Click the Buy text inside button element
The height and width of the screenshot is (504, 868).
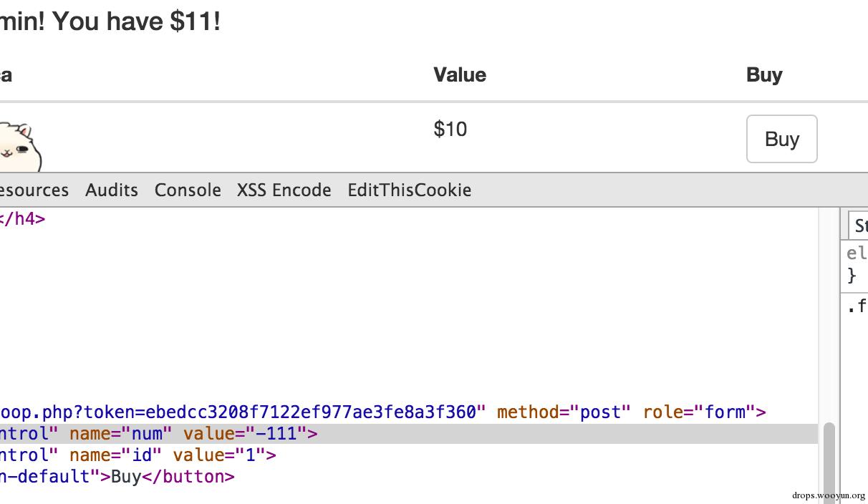tap(126, 477)
